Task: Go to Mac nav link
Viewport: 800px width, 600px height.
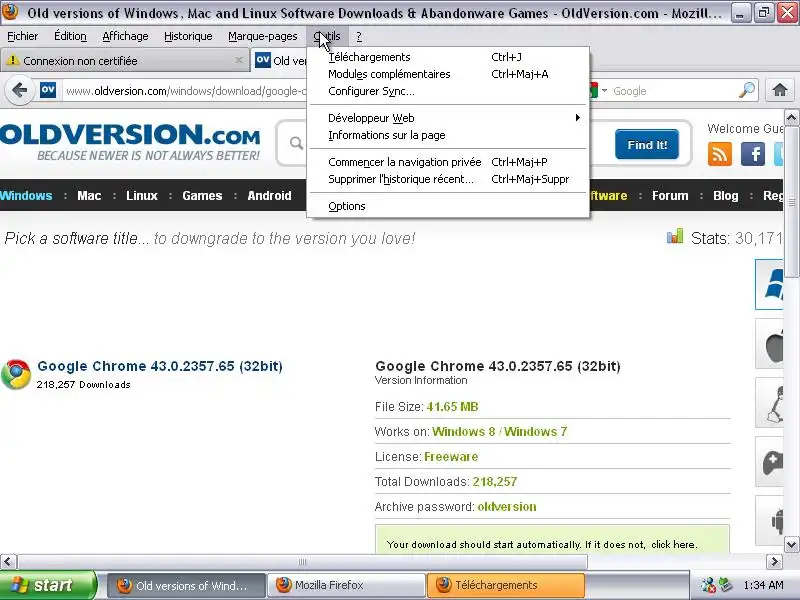Action: tap(89, 195)
